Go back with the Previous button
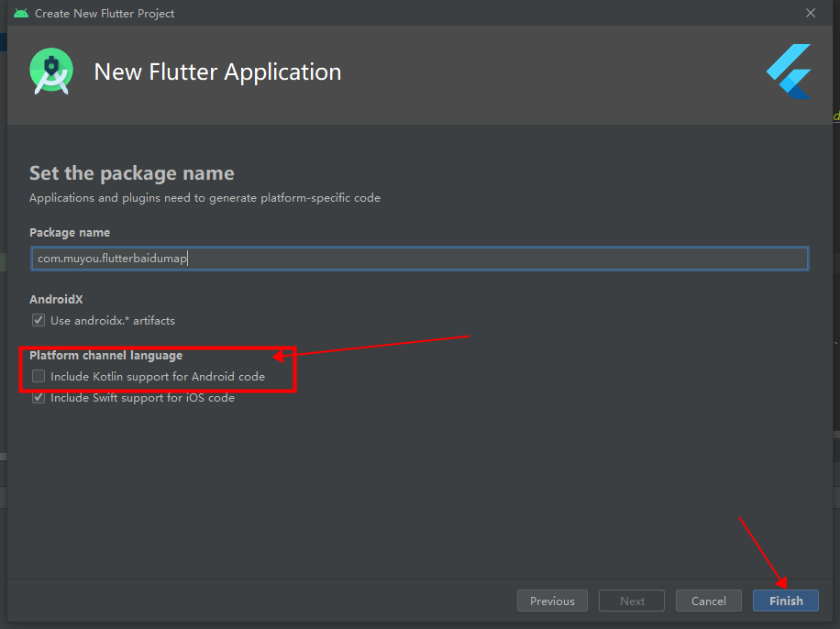This screenshot has width=840, height=629. 552,601
